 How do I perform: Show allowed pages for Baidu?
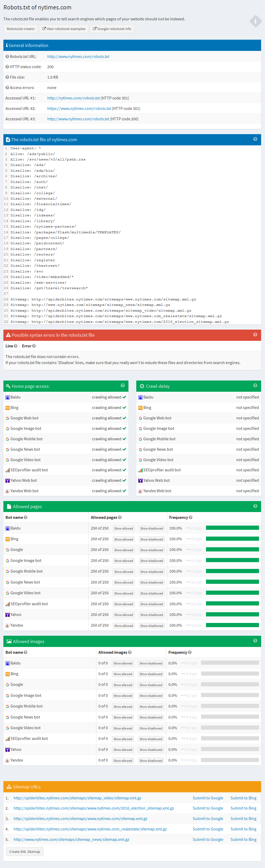pyautogui.click(x=124, y=528)
